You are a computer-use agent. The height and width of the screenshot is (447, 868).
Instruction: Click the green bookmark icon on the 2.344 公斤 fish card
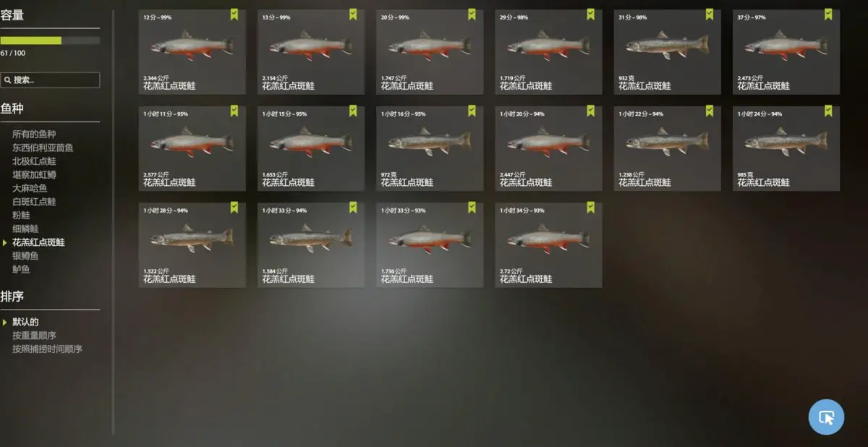(x=234, y=14)
